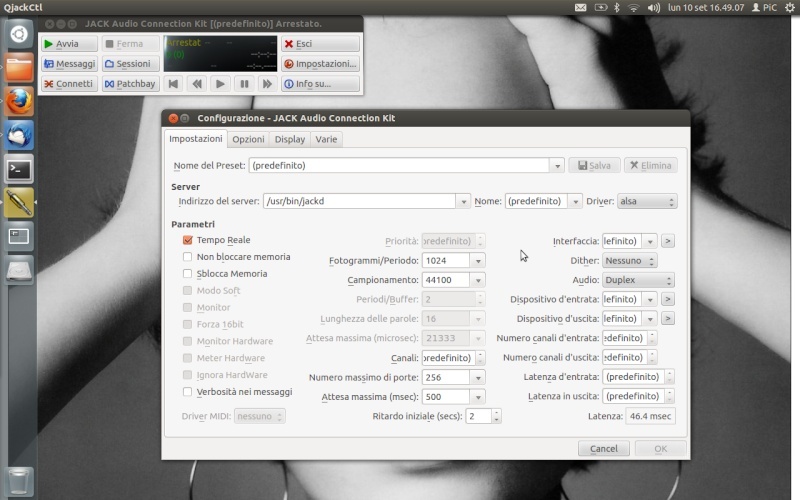
Task: Launch Firefox from the dock
Action: [19, 102]
